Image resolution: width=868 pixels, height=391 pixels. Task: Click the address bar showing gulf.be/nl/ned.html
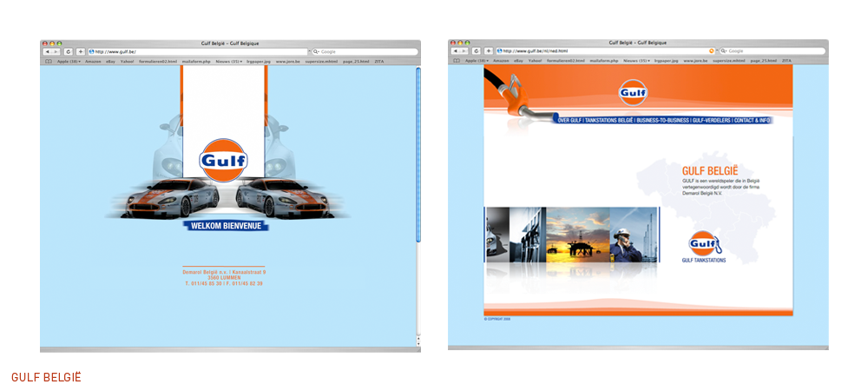(606, 51)
